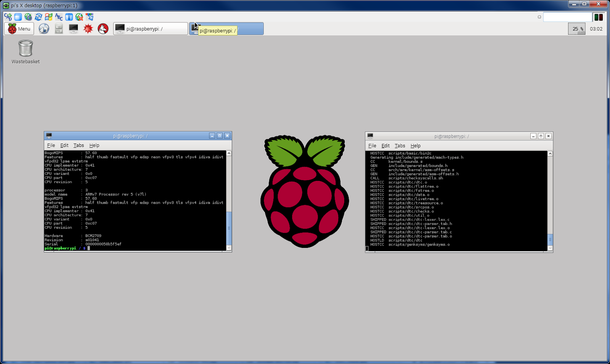Open Edit menu in right terminal
This screenshot has height=364, width=610.
pos(386,146)
